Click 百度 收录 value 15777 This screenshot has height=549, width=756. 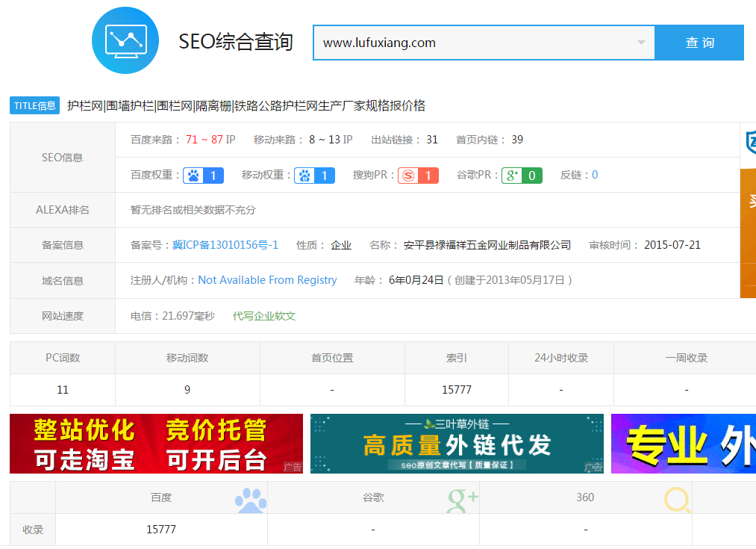click(x=161, y=530)
